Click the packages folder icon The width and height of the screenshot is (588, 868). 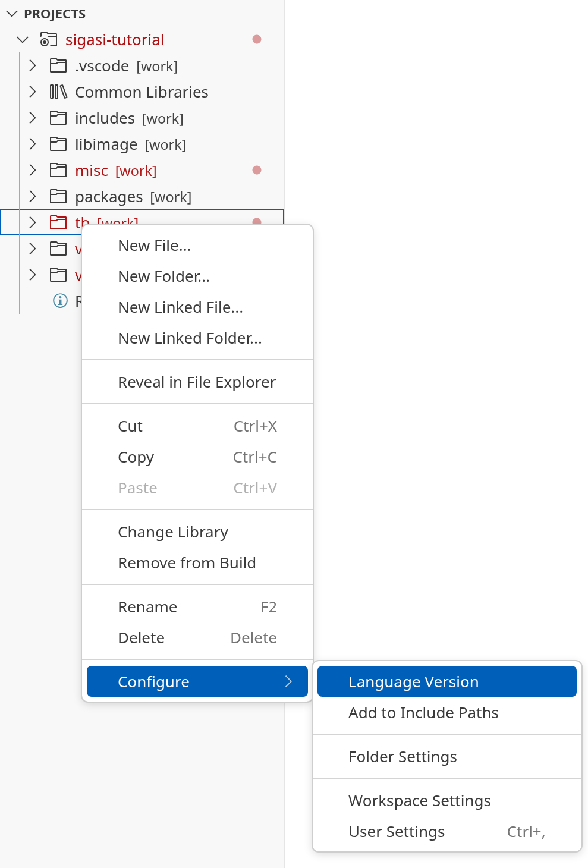pyautogui.click(x=58, y=197)
